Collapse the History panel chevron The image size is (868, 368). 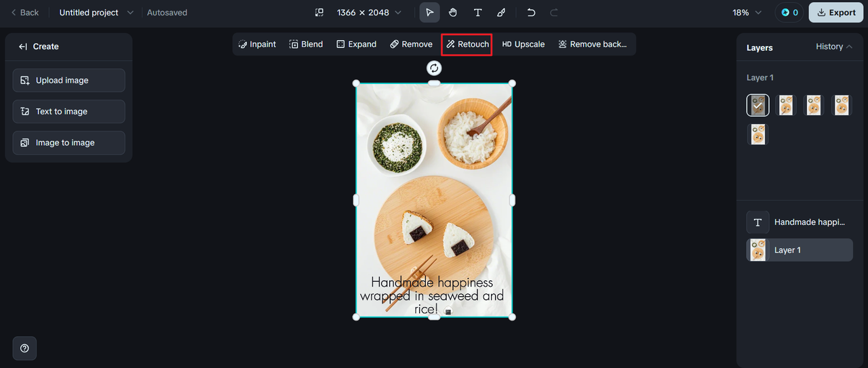(x=850, y=47)
